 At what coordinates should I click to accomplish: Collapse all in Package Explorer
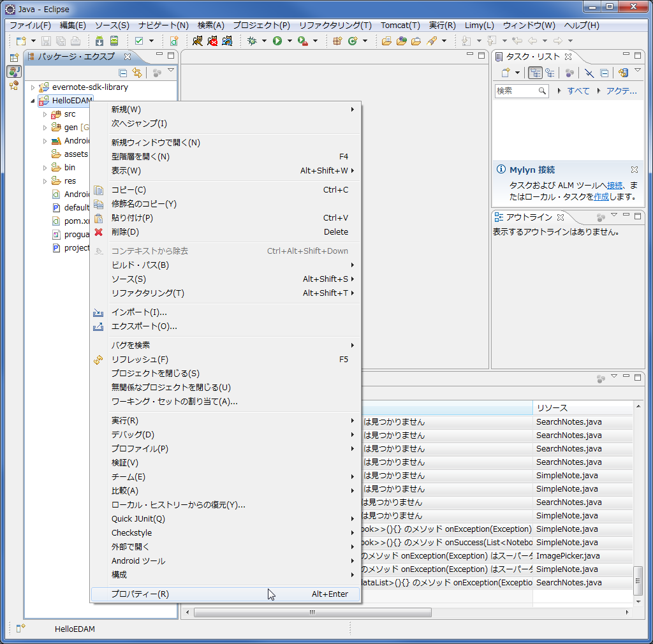[x=123, y=73]
